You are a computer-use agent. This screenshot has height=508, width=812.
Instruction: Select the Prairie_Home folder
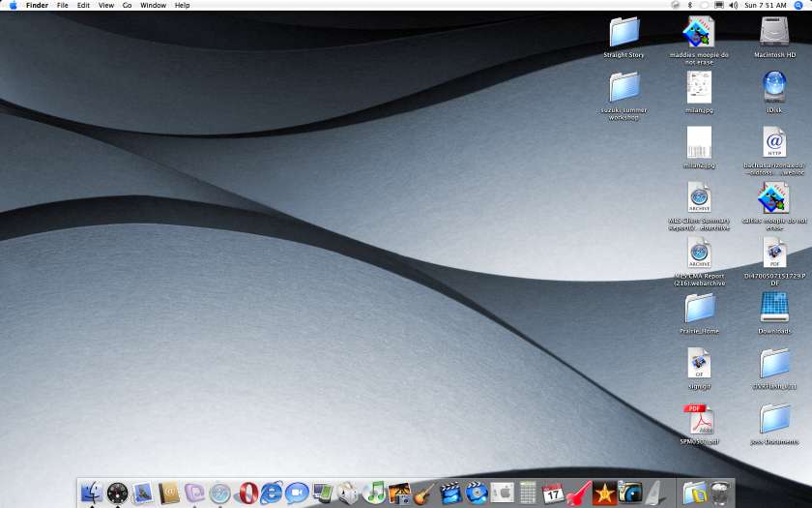point(700,308)
